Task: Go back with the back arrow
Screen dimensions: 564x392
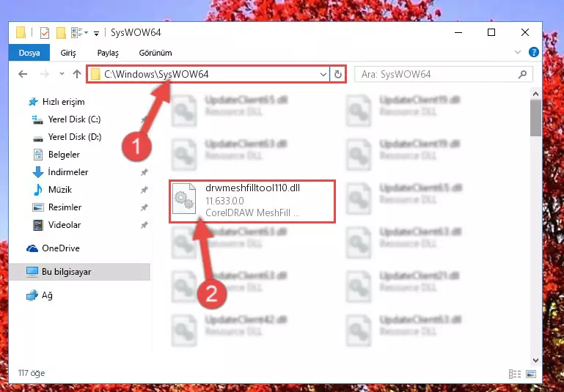Action: point(23,74)
